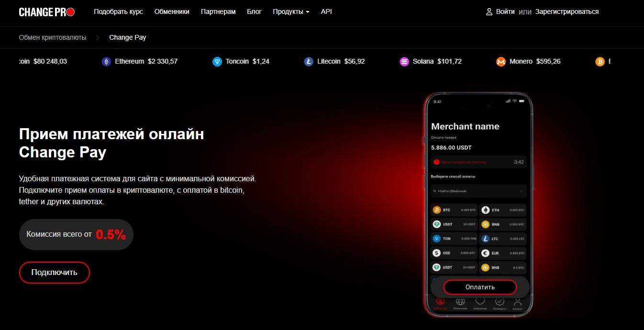
Task: Click the Change Pro logo
Action: (47, 12)
